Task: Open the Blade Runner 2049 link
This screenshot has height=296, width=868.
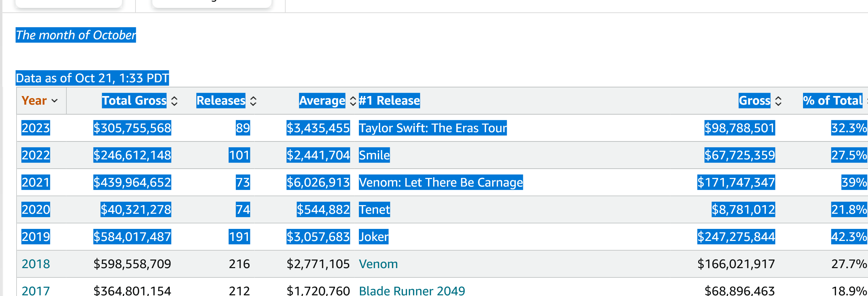Action: [x=412, y=291]
